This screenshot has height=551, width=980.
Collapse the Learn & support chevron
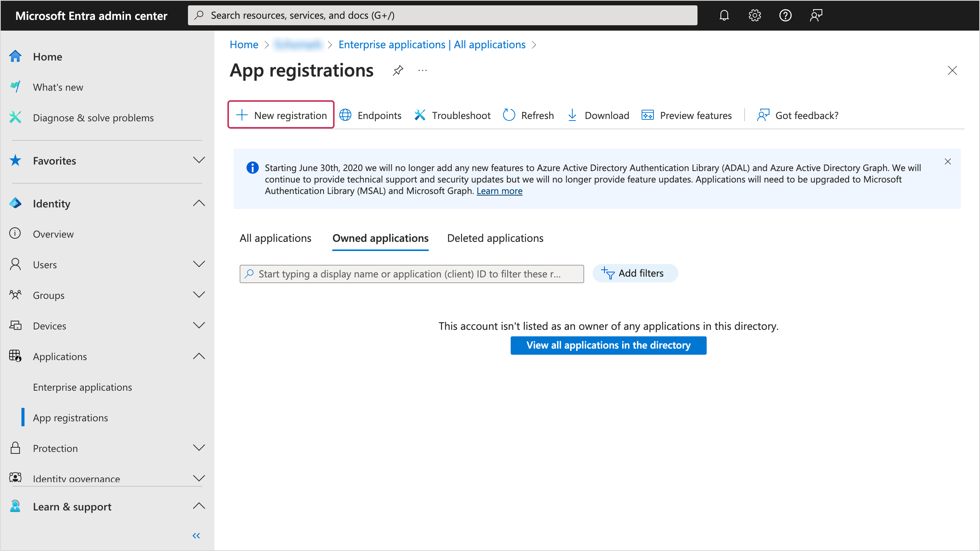[199, 506]
